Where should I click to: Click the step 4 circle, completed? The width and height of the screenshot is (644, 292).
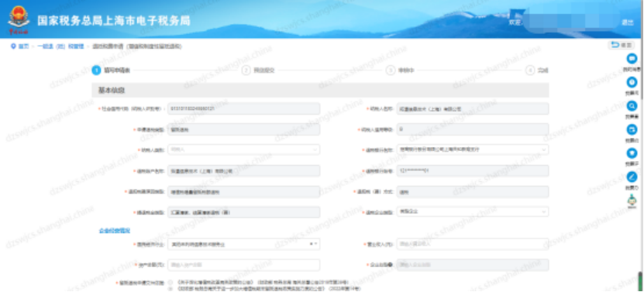(530, 70)
